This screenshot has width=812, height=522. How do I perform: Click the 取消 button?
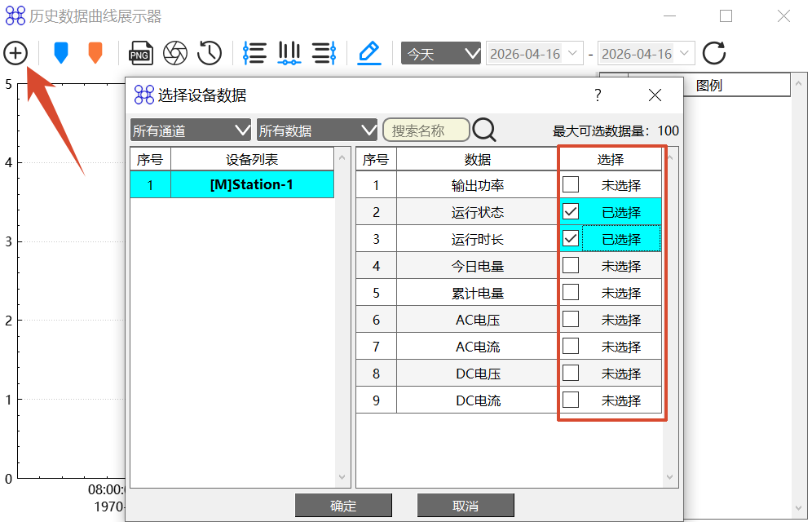[x=466, y=505]
